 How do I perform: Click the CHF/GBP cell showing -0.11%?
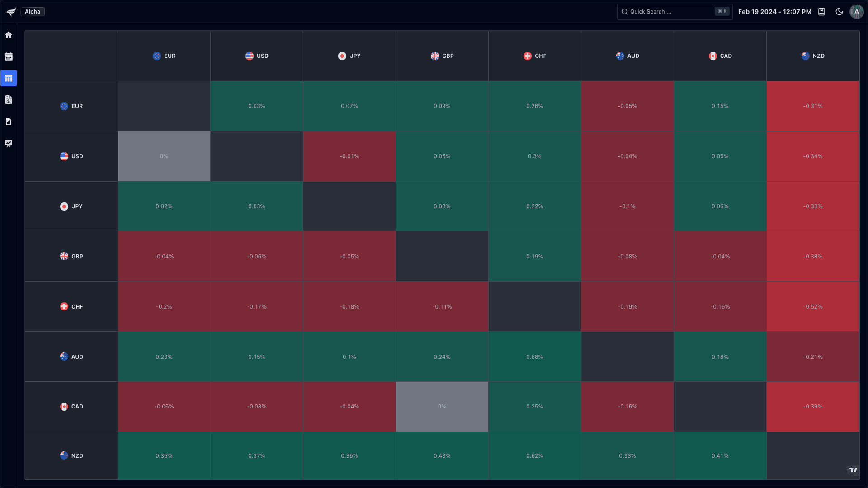(x=442, y=306)
